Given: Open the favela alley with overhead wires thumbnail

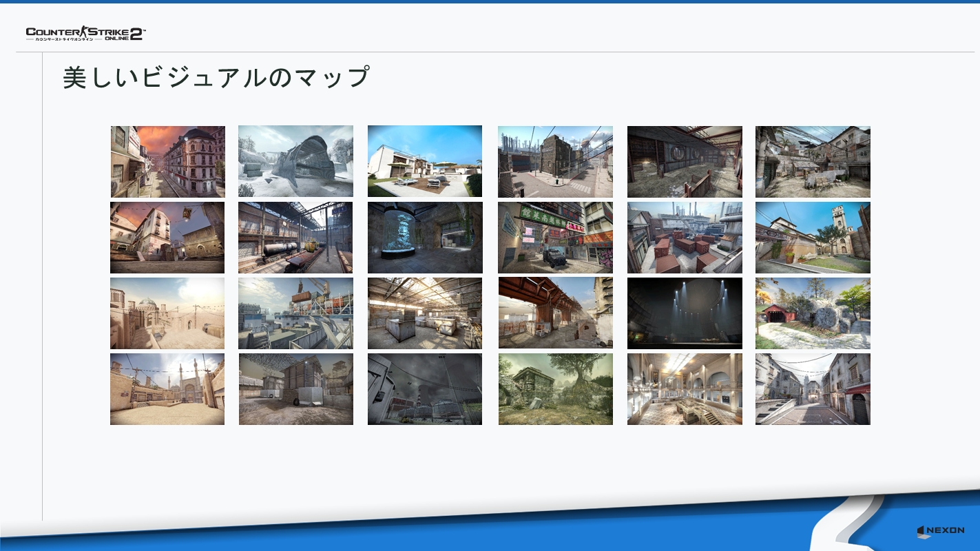Looking at the screenshot, I should 813,162.
